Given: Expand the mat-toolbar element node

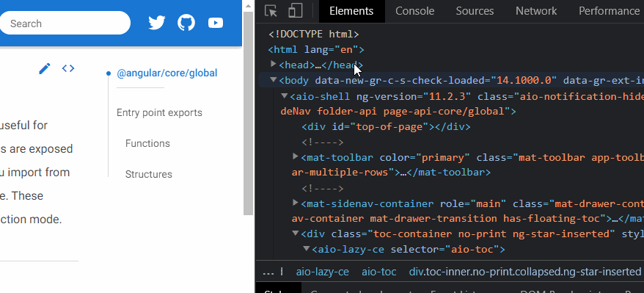Looking at the screenshot, I should (295, 156).
